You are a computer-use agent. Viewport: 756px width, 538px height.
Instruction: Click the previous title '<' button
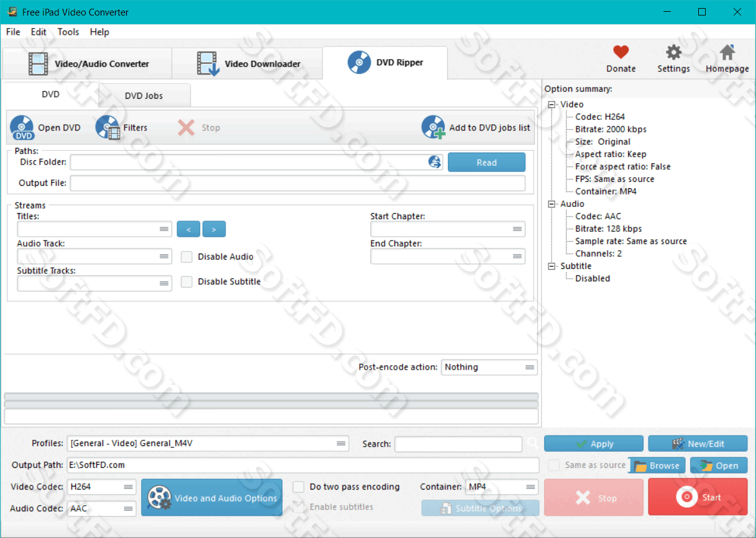[188, 229]
